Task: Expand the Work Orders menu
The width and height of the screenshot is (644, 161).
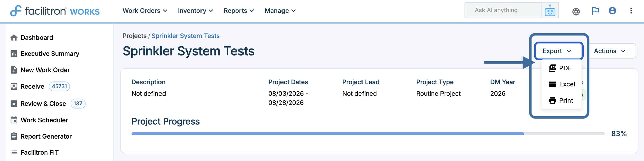Action: (145, 11)
